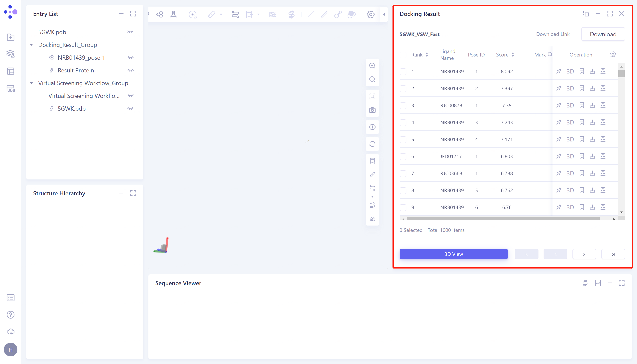Click the bottom sidebar list icon
Viewport: 637px width, 364px height.
coord(10,298)
